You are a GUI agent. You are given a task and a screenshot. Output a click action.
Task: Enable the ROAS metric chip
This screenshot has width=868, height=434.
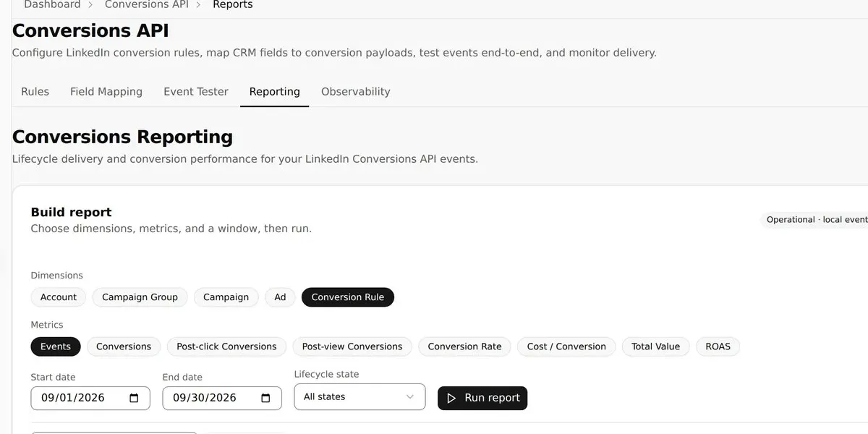click(x=718, y=346)
